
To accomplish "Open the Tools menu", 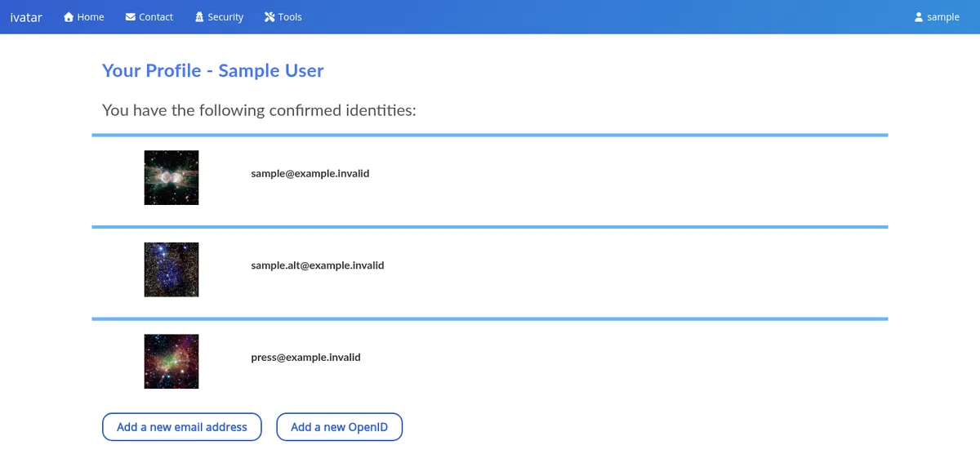I will click(x=283, y=17).
